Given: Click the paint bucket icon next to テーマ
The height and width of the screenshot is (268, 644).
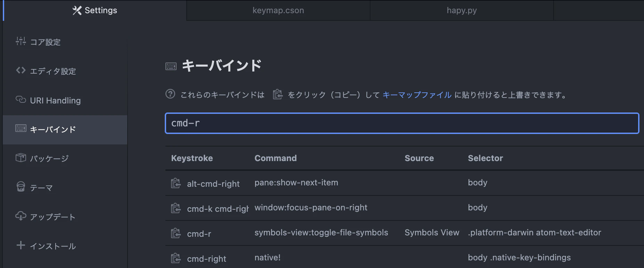Looking at the screenshot, I should click(21, 186).
